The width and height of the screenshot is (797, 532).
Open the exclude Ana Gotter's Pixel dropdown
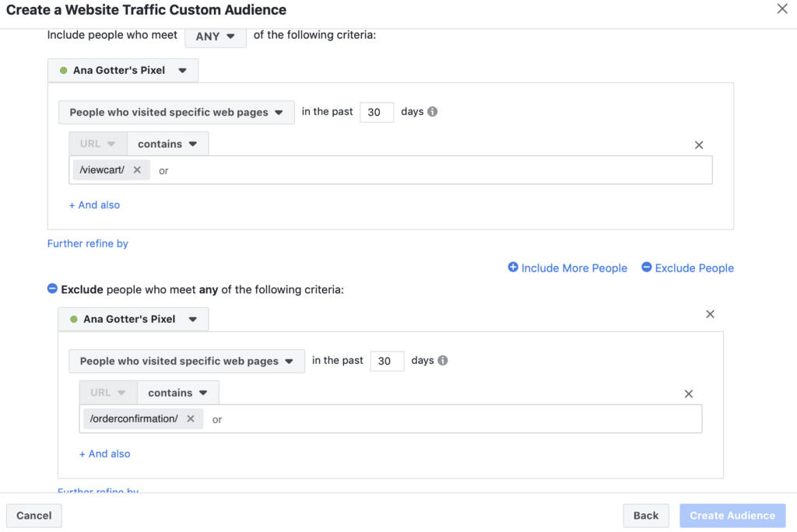click(x=133, y=319)
